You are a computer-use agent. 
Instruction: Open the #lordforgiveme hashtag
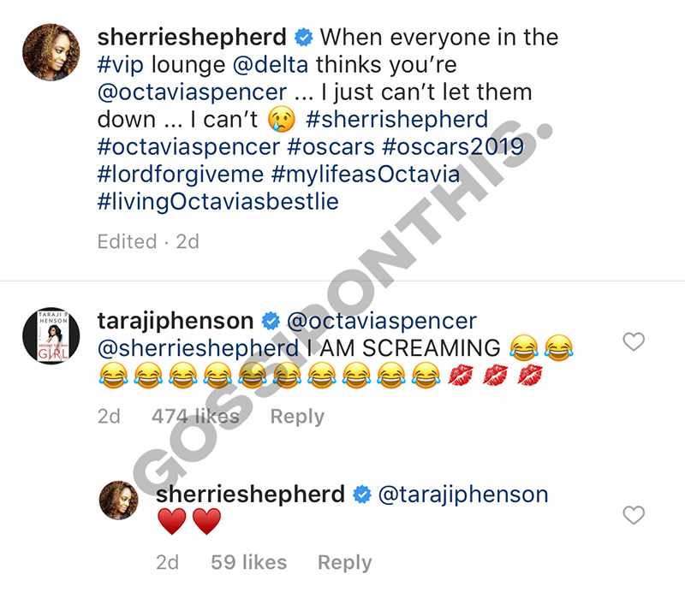click(x=181, y=175)
